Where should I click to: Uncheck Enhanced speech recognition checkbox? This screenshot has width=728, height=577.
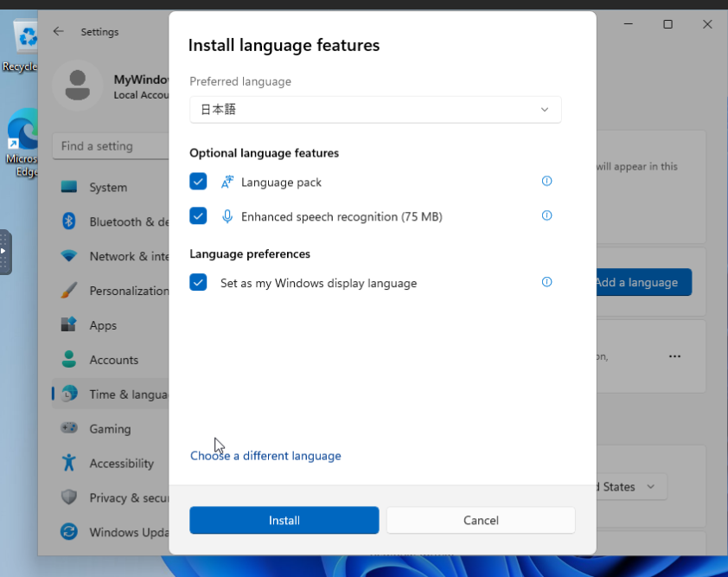click(199, 216)
